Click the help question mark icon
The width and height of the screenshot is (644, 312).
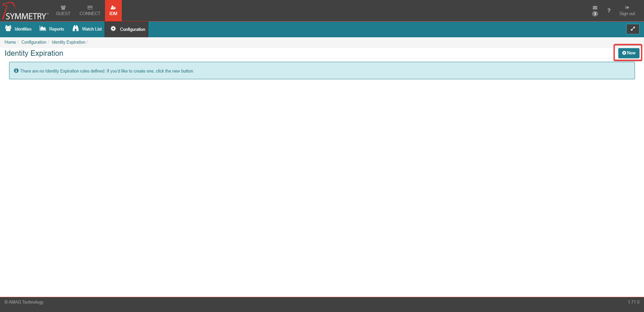[609, 11]
